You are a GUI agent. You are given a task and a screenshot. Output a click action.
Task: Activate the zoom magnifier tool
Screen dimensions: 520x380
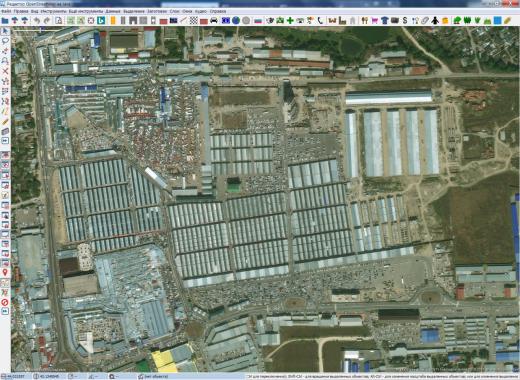click(x=5, y=61)
